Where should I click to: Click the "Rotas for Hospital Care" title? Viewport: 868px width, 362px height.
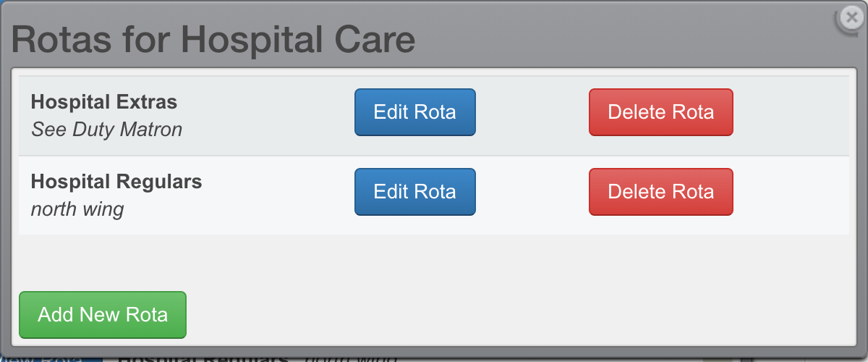tap(213, 40)
